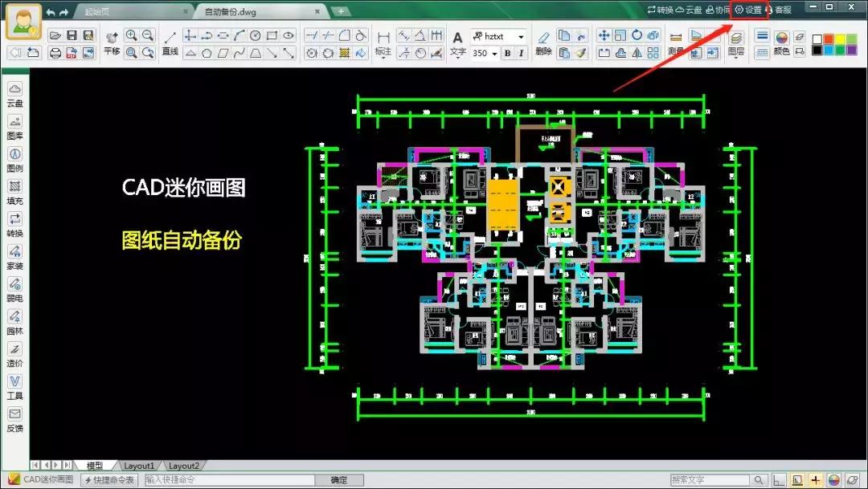
Task: Add a new drawing tab
Action: click(341, 11)
